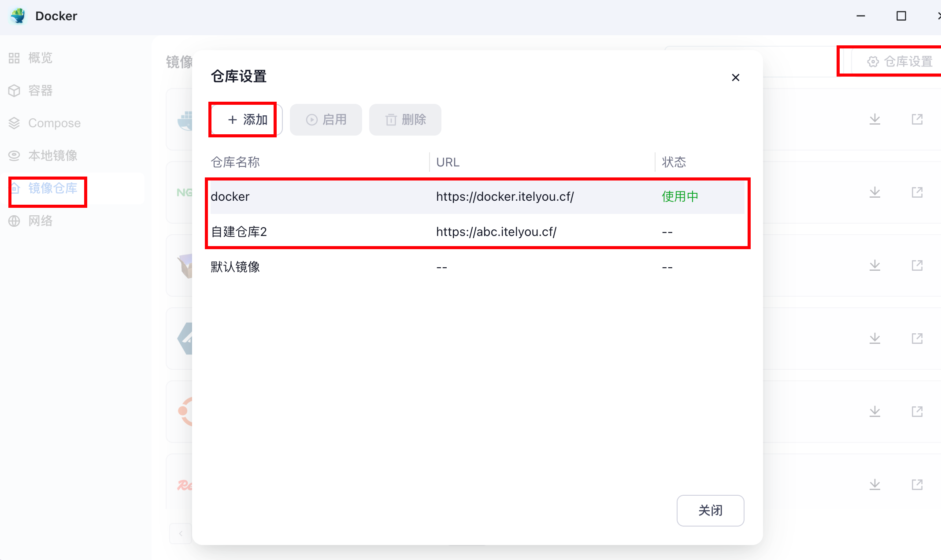The height and width of the screenshot is (560, 941).
Task: Open external link for NGINX row
Action: (917, 192)
